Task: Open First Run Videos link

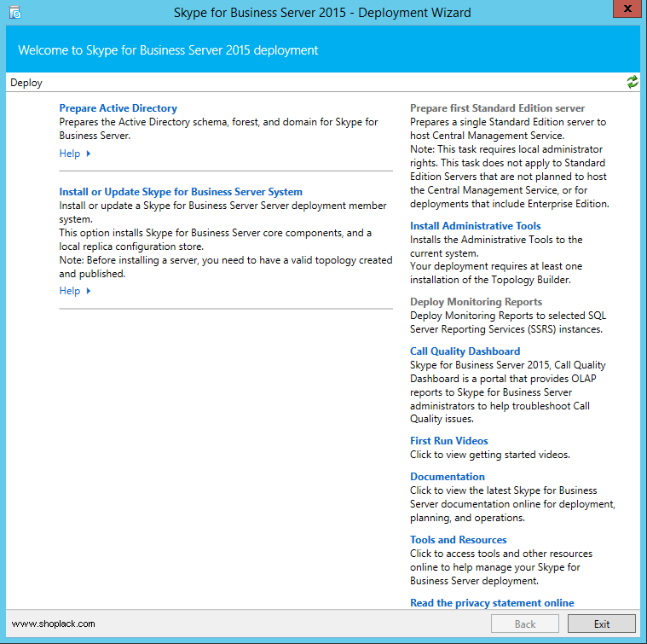Action: (x=449, y=441)
